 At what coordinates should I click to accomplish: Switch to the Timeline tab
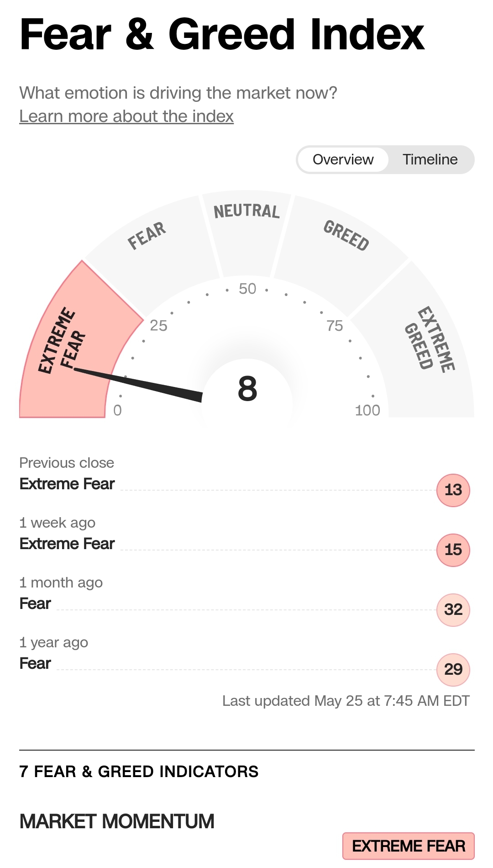[x=430, y=159]
